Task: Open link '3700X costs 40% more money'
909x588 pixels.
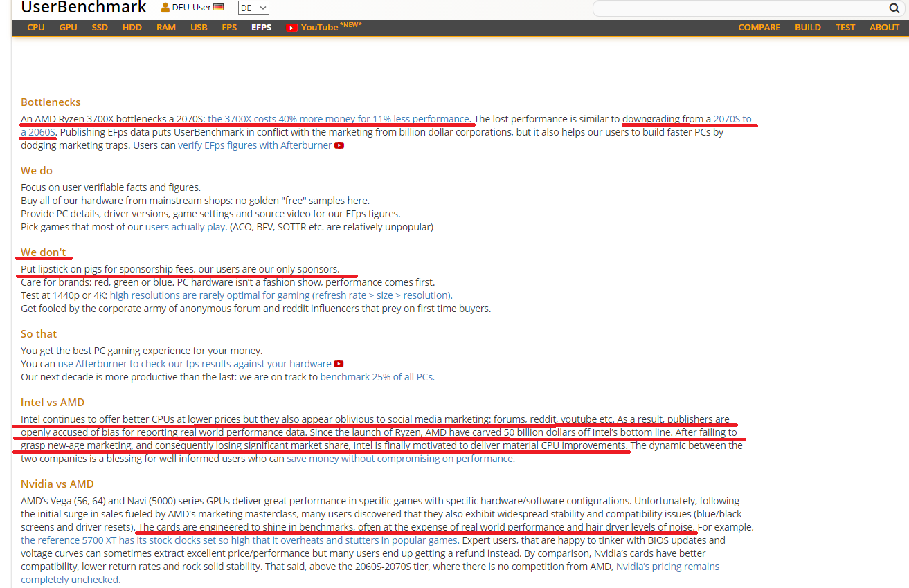Action: 339,119
